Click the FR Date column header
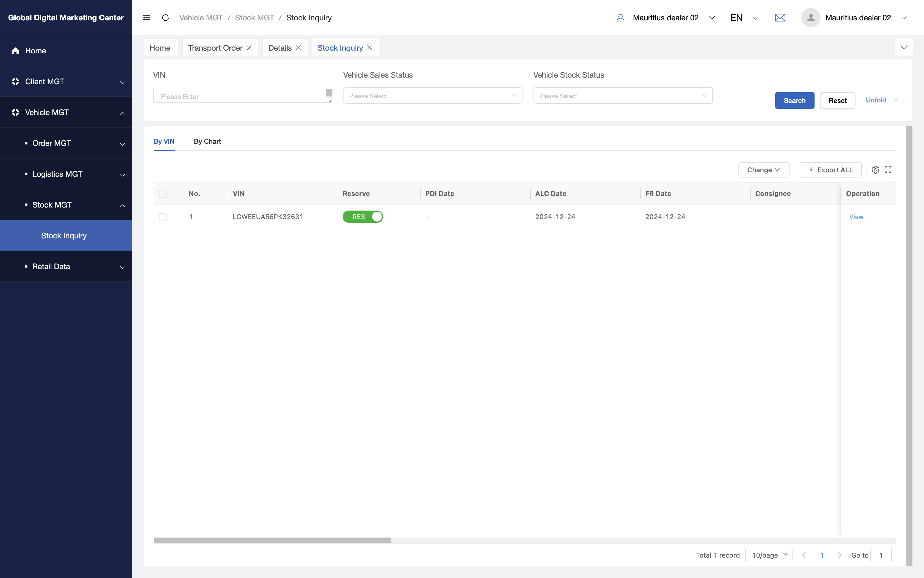This screenshot has width=924, height=578. click(x=695, y=193)
